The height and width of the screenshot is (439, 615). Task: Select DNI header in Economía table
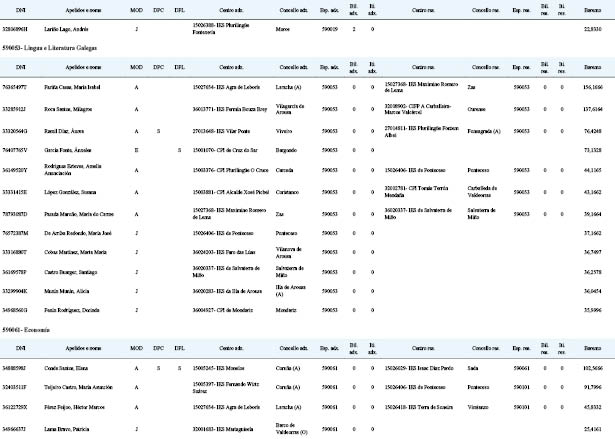tap(20, 348)
